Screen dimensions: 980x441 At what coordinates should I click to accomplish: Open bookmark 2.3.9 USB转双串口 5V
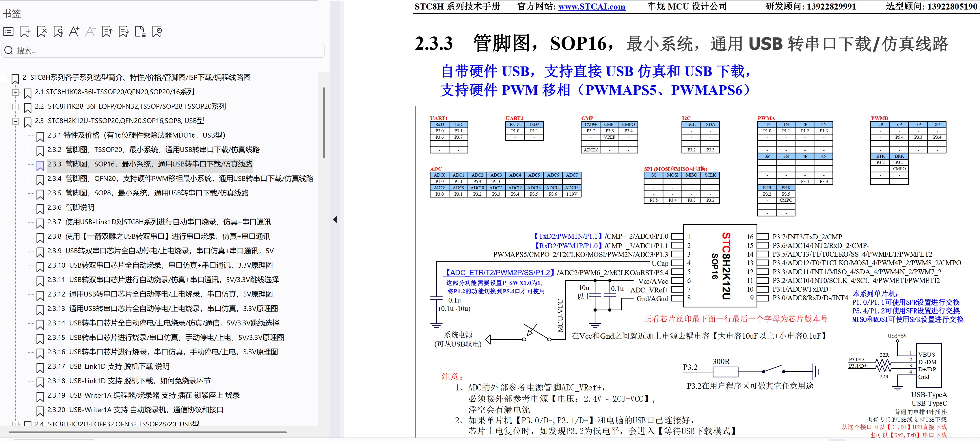pyautogui.click(x=160, y=251)
